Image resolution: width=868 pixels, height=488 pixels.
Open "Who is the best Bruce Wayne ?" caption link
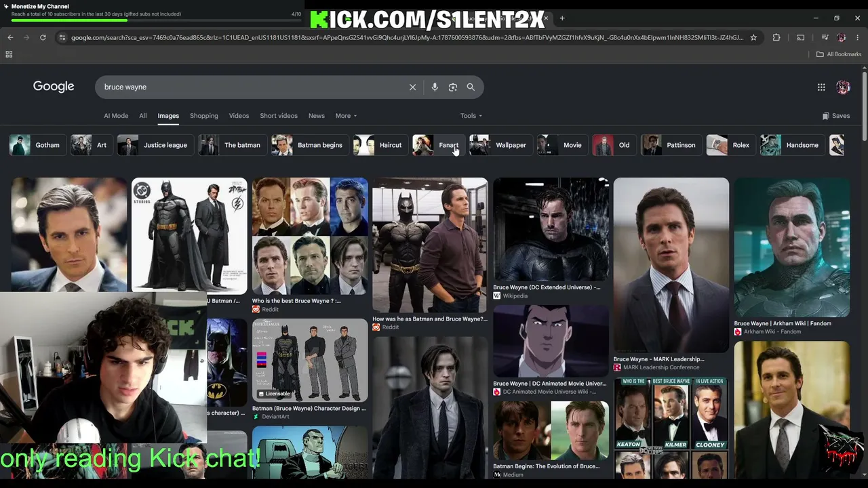(296, 301)
